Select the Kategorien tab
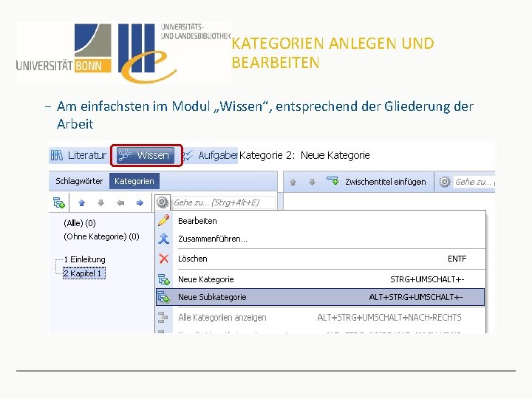 [x=134, y=181]
